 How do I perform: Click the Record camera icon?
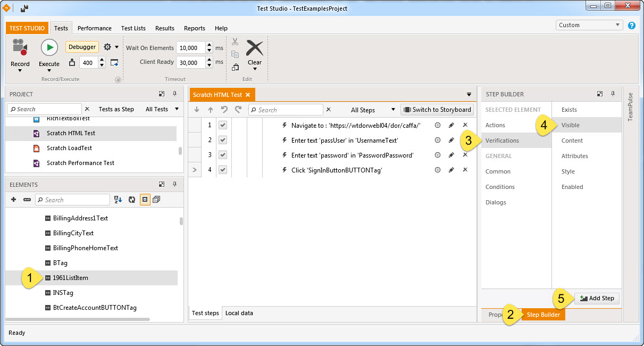pyautogui.click(x=20, y=47)
